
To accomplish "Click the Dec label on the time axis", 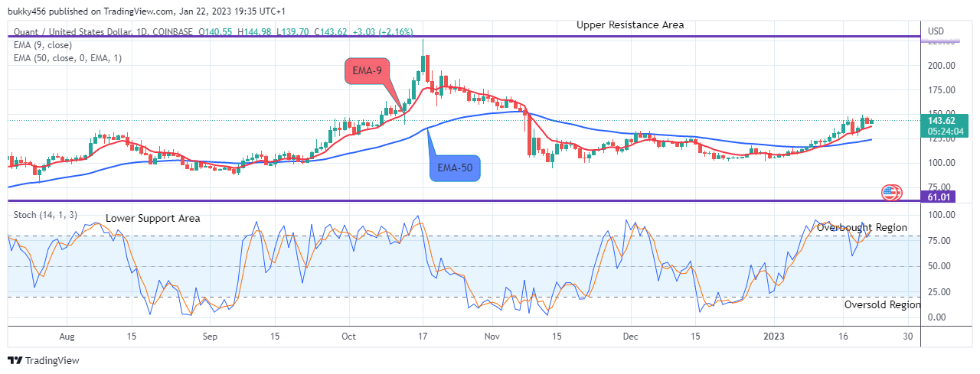I will pos(631,337).
